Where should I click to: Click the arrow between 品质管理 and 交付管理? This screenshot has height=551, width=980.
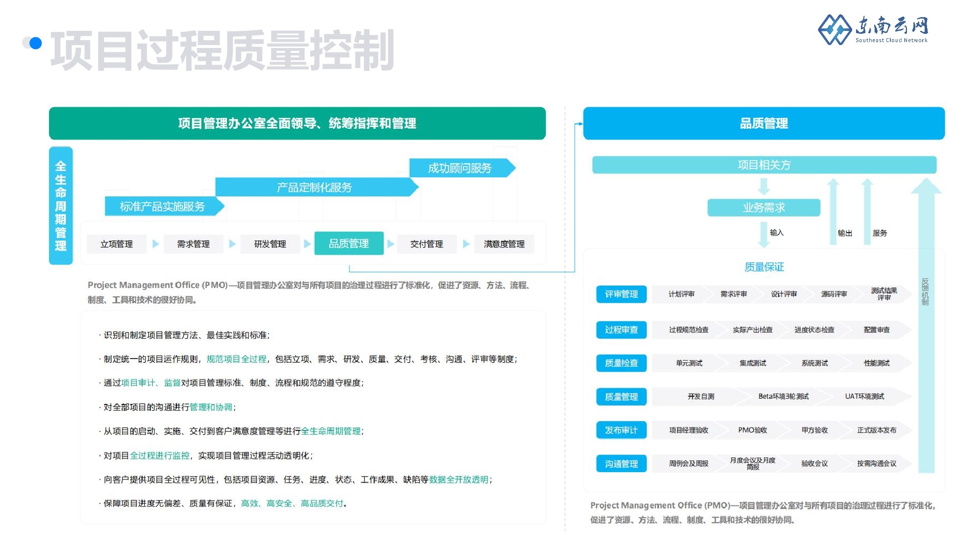tap(391, 244)
